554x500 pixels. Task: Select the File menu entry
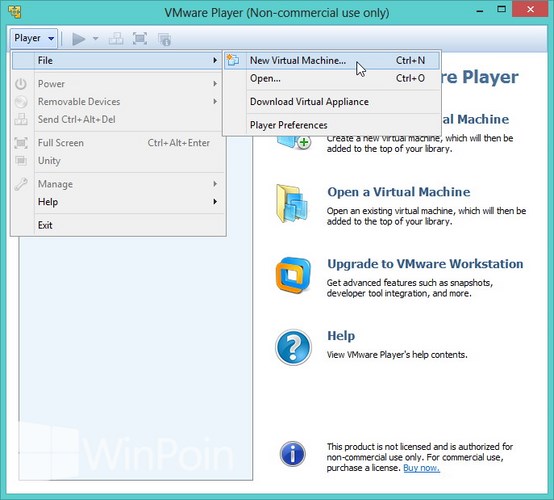(x=117, y=60)
